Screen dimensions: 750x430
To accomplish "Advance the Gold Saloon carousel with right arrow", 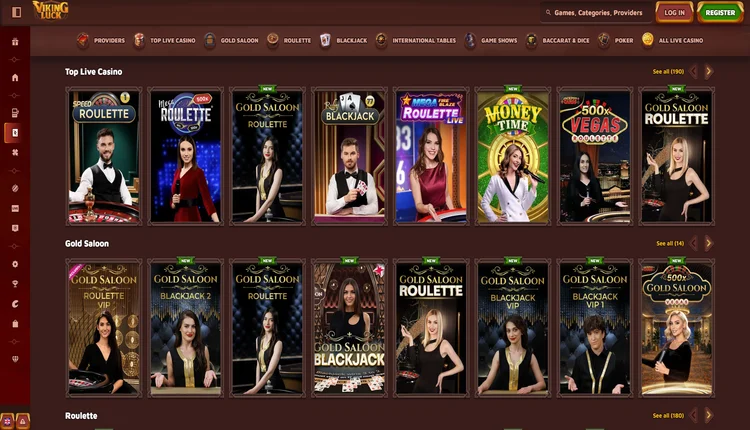I will click(708, 243).
